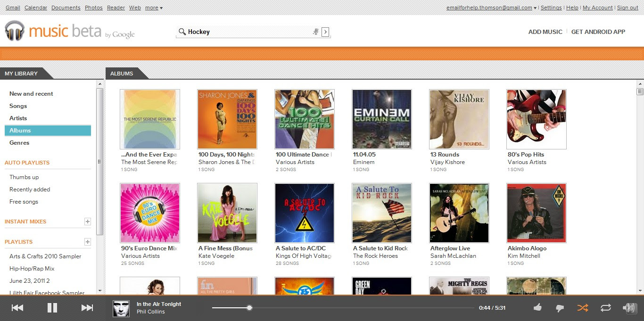
Task: Open New and recent in library
Action: (31, 94)
